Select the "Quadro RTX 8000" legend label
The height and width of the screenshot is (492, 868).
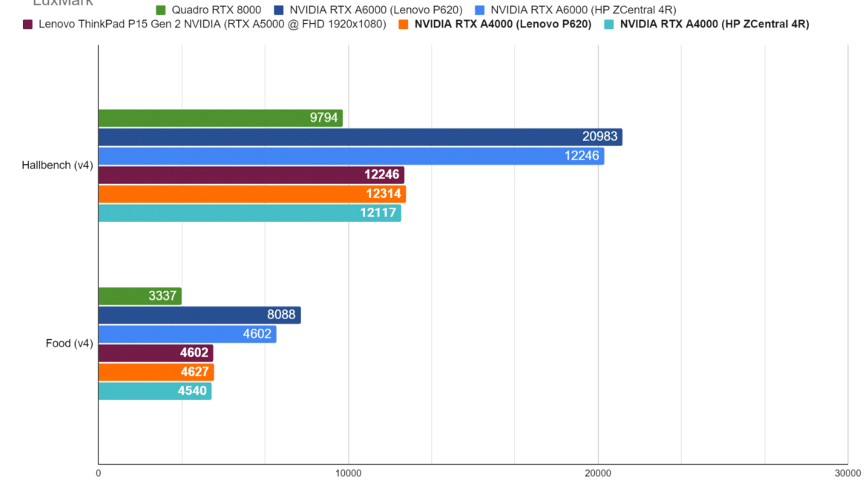pyautogui.click(x=217, y=10)
